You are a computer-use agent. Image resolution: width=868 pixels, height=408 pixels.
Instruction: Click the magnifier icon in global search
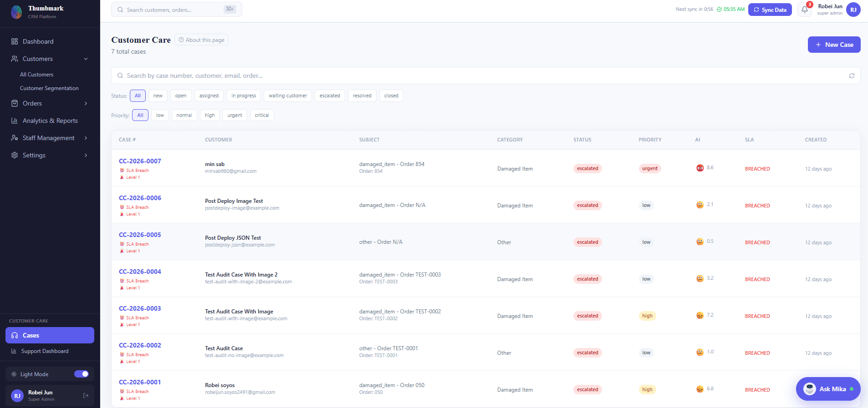[120, 10]
